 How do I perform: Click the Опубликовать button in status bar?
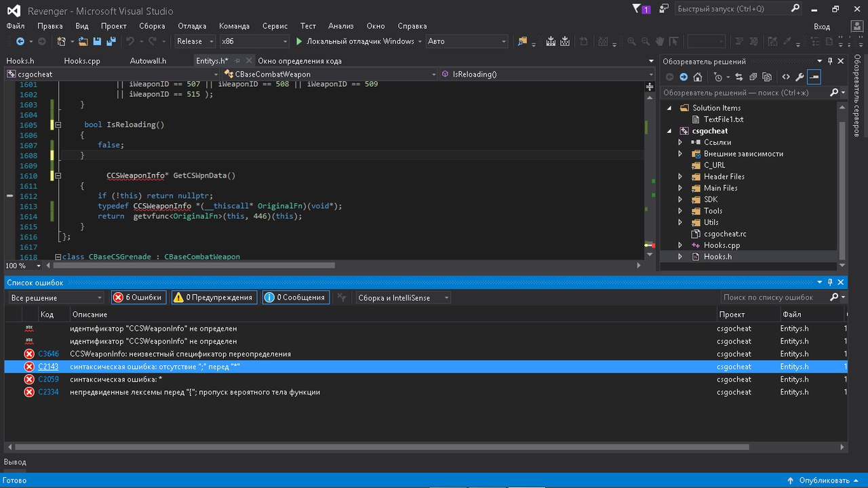click(x=824, y=481)
